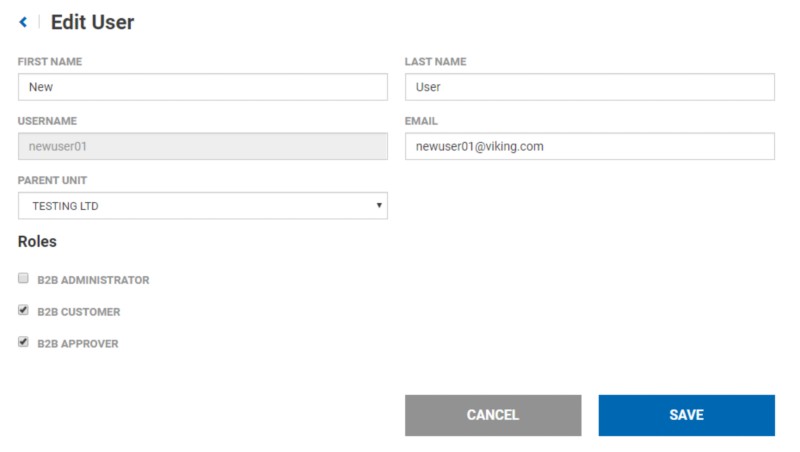Image resolution: width=800 pixels, height=452 pixels.
Task: Click the 'FIRST NAME' field label
Action: (x=50, y=62)
